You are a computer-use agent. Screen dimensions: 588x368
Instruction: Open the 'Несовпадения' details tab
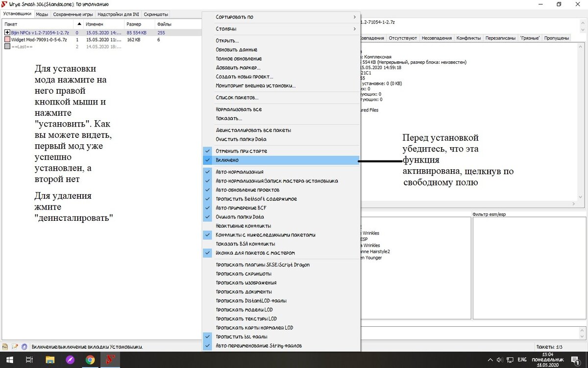(x=437, y=38)
